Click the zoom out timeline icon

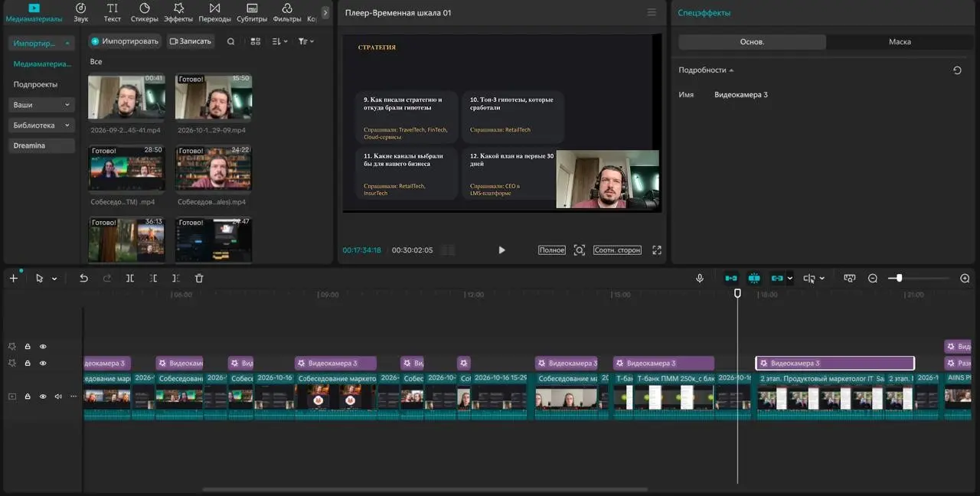[873, 279]
